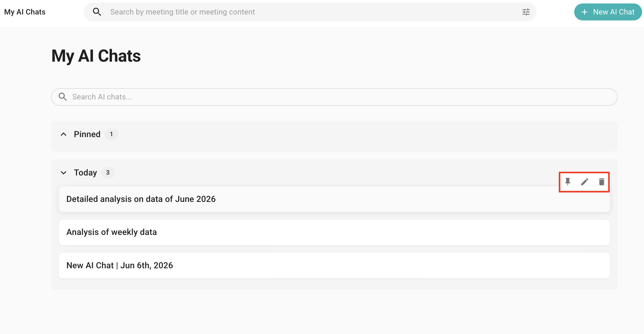This screenshot has height=334, width=644.
Task: Click the Pinned count badge showing 1
Action: [x=111, y=134]
